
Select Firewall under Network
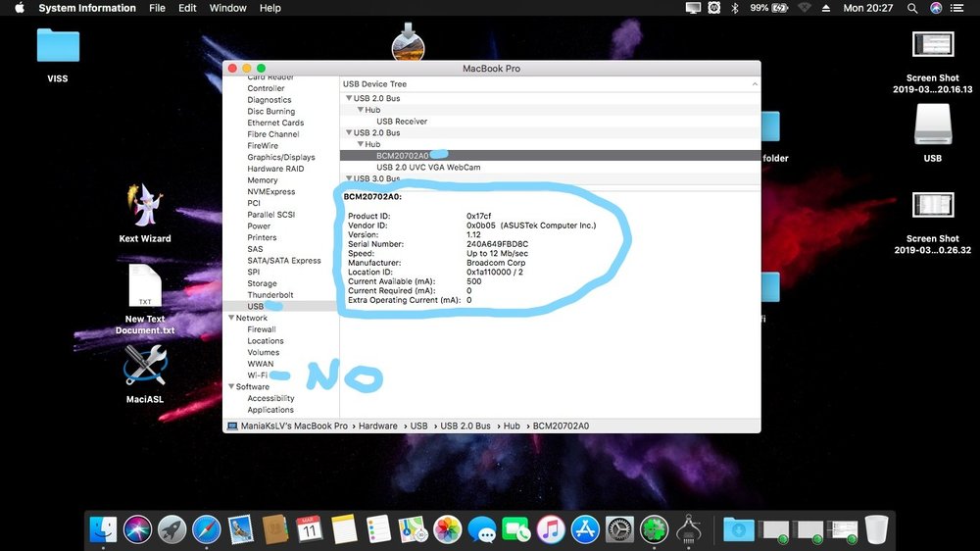[x=262, y=329]
